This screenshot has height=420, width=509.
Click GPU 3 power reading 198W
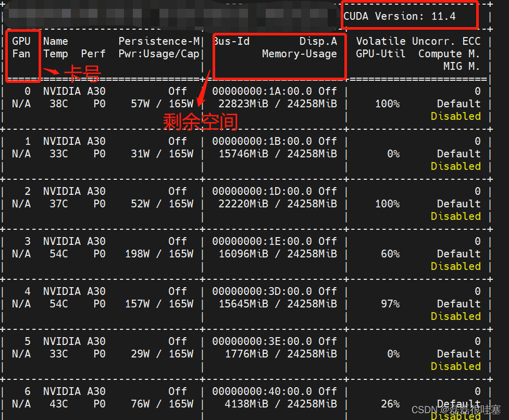click(137, 254)
